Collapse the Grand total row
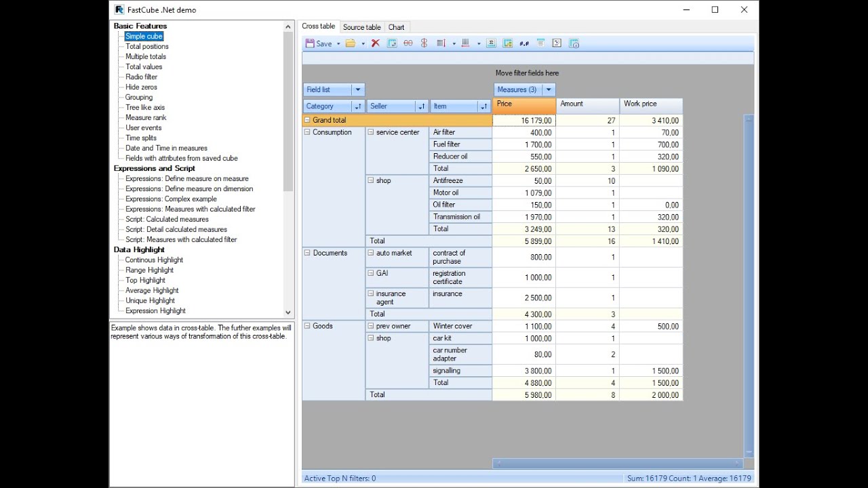The height and width of the screenshot is (488, 868). click(307, 120)
